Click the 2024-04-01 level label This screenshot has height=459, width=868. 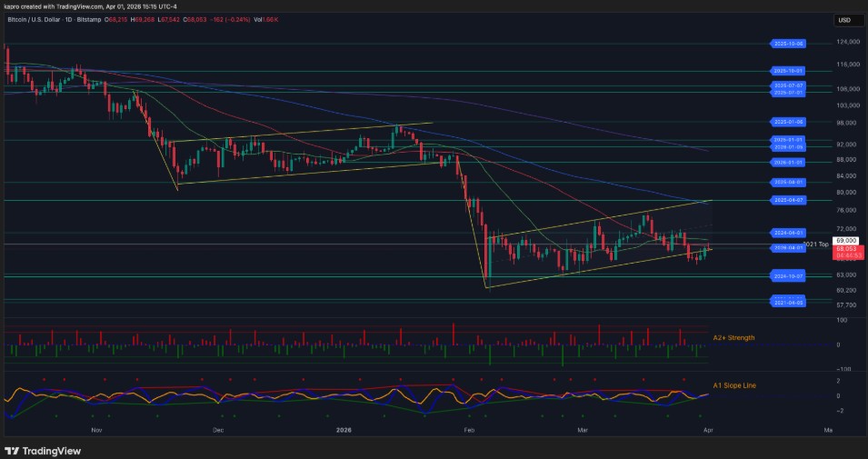point(788,233)
